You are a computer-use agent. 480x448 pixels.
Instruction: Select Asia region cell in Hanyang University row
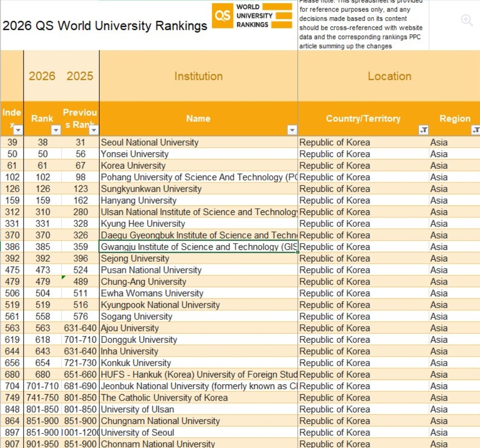click(x=455, y=201)
